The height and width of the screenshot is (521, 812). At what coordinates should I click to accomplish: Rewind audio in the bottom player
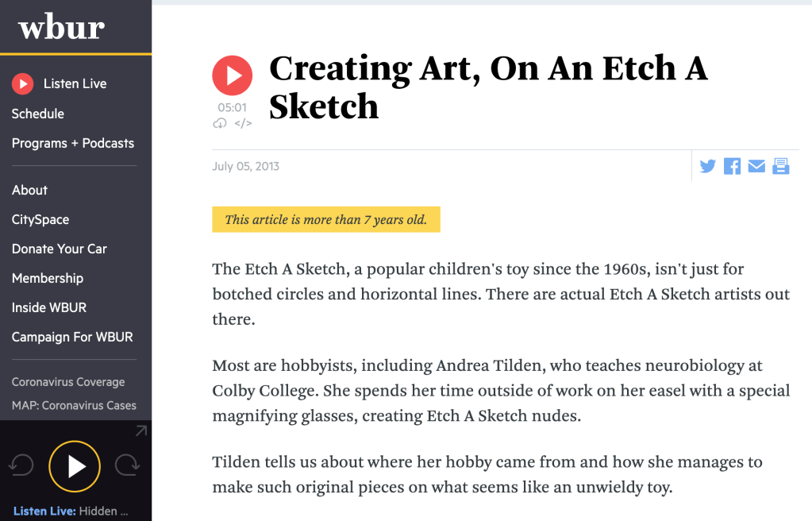tap(21, 465)
